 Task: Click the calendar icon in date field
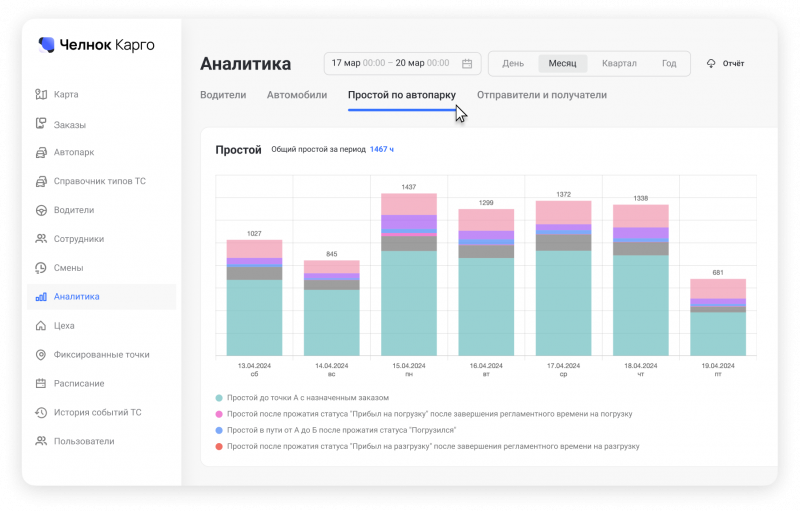467,64
